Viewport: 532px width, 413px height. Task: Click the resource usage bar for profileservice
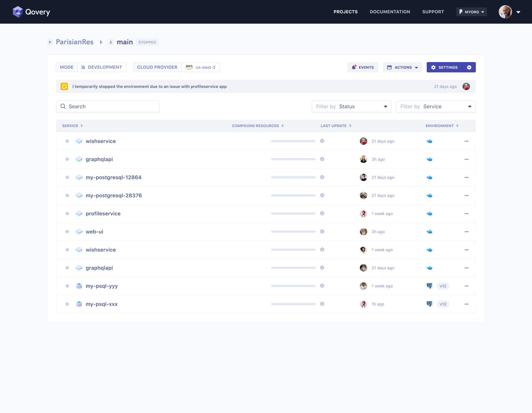[293, 214]
